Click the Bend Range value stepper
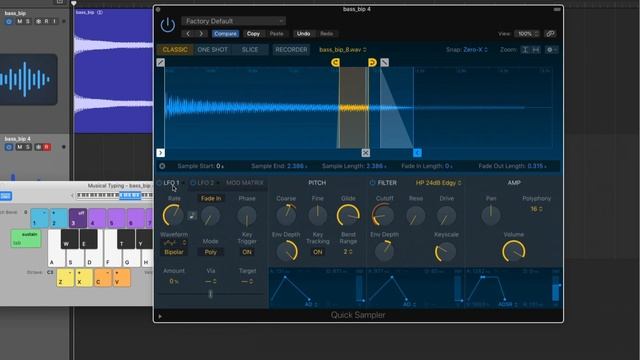The image size is (640, 360). [x=348, y=252]
